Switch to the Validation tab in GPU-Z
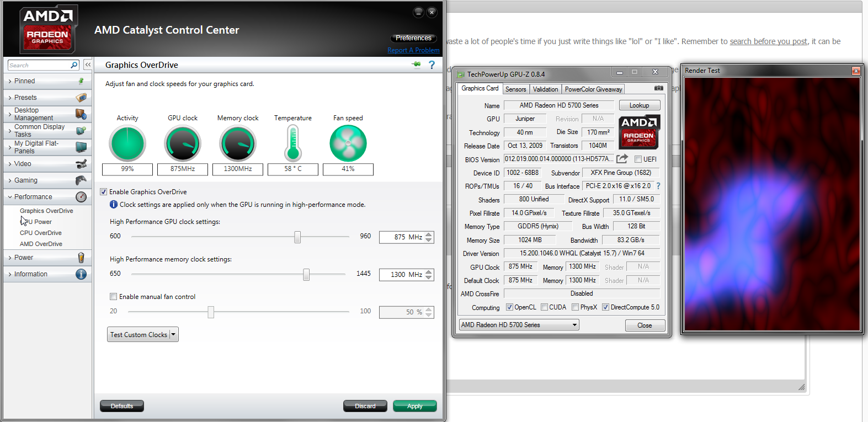Viewport: 868px width, 422px height. [x=546, y=89]
